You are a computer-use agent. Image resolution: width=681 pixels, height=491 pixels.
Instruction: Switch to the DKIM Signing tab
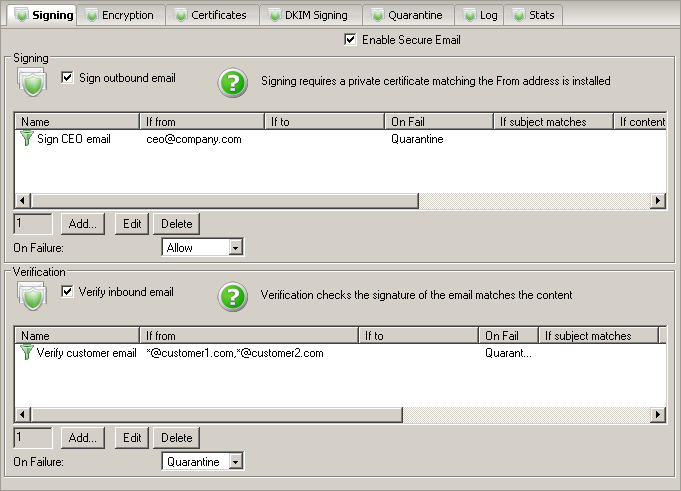(310, 15)
